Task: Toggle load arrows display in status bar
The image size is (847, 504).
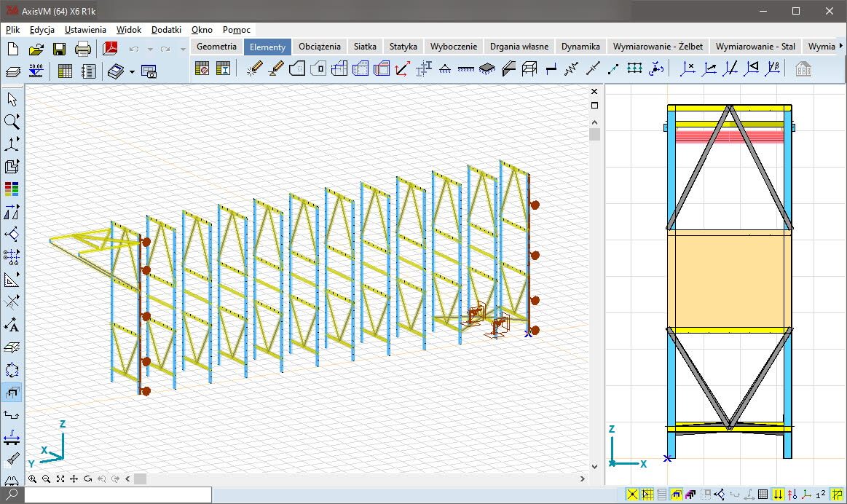Action: click(779, 495)
